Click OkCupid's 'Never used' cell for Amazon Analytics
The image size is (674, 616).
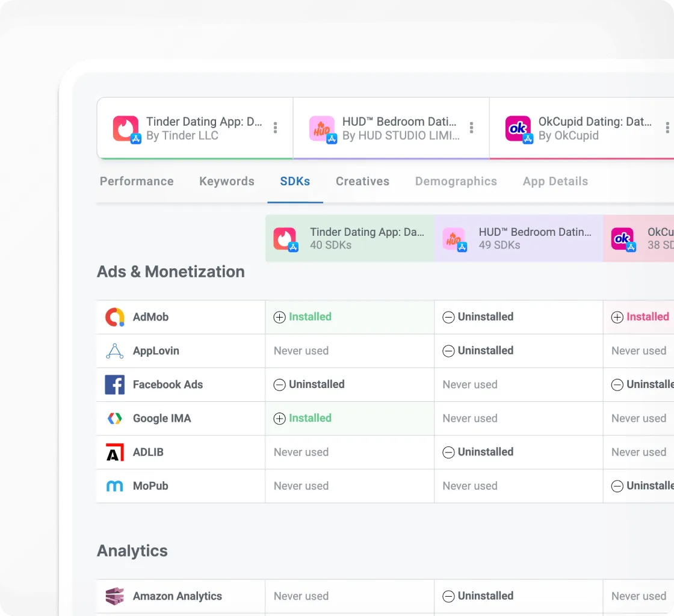638,596
